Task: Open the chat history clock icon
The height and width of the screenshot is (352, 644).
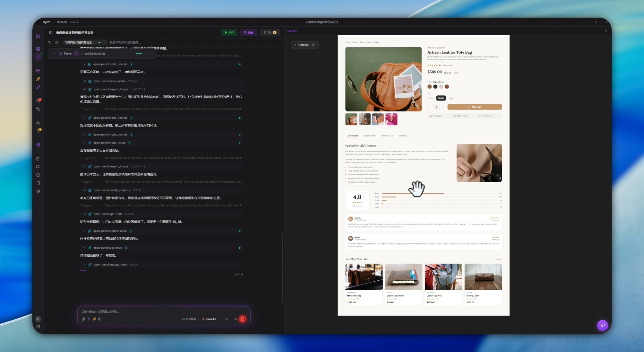Action: (50, 43)
